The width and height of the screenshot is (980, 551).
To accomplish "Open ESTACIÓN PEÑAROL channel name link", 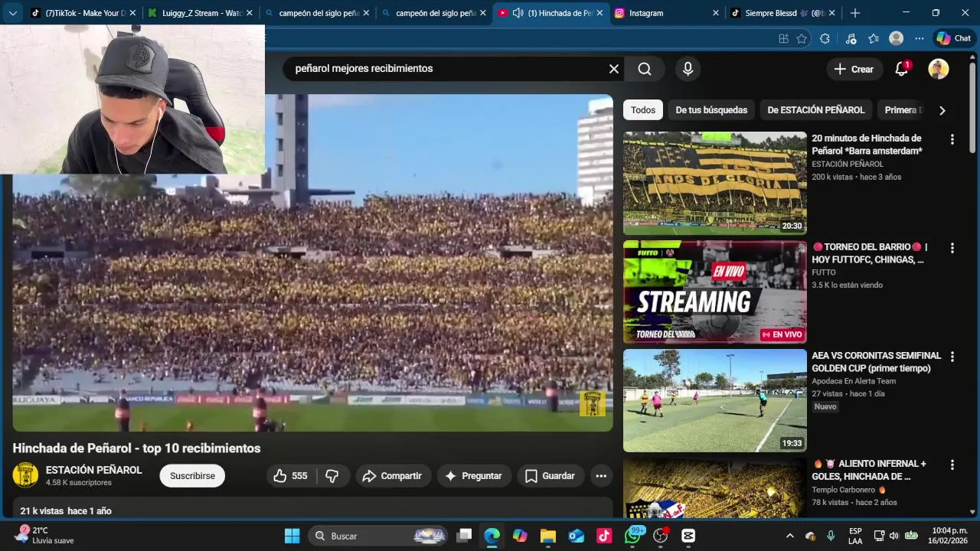I will click(x=94, y=470).
